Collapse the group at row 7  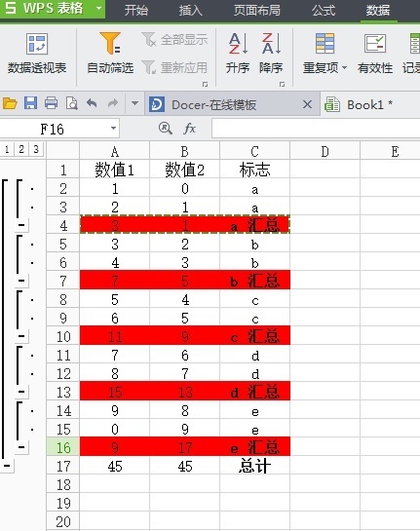[21, 281]
